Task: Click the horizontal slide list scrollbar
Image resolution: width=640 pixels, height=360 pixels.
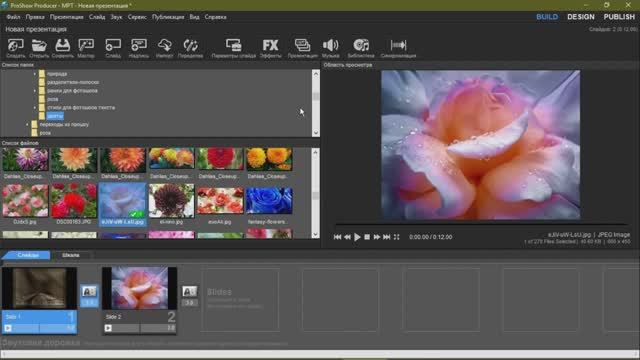Action: [x=320, y=354]
